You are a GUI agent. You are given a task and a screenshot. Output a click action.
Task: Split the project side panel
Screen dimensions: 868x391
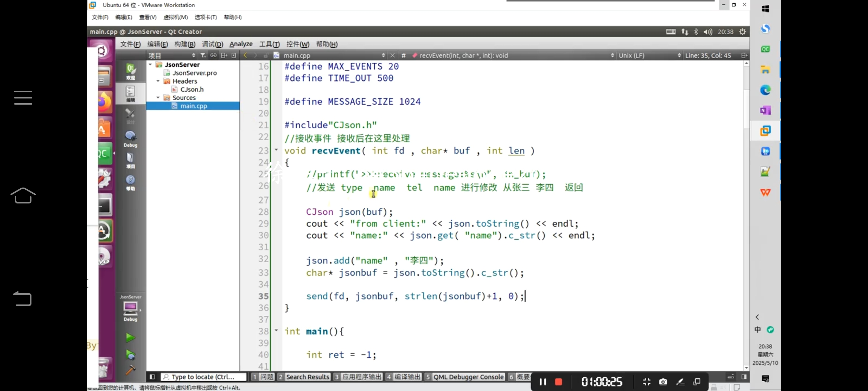224,55
